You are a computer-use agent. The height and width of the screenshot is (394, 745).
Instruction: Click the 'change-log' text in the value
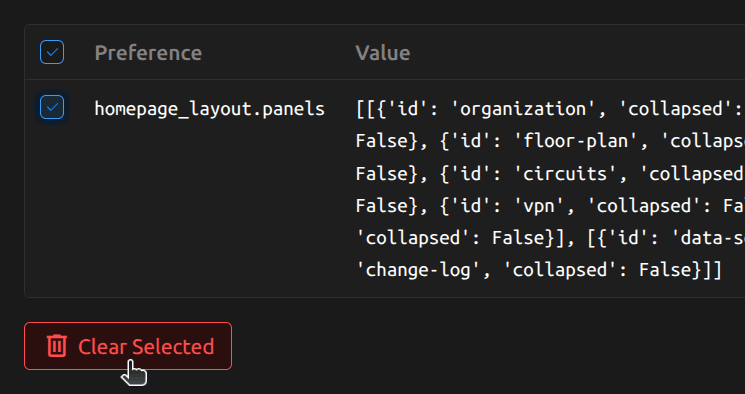pyautogui.click(x=419, y=270)
